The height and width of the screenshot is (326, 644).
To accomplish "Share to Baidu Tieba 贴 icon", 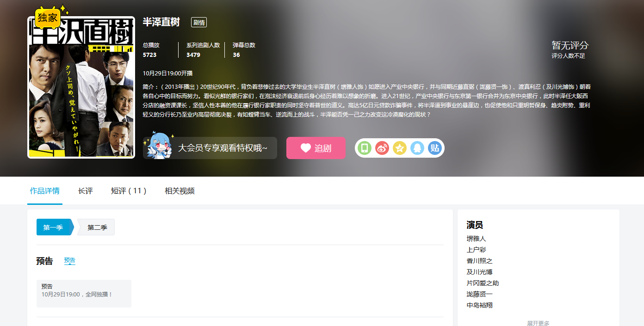I will (x=434, y=148).
